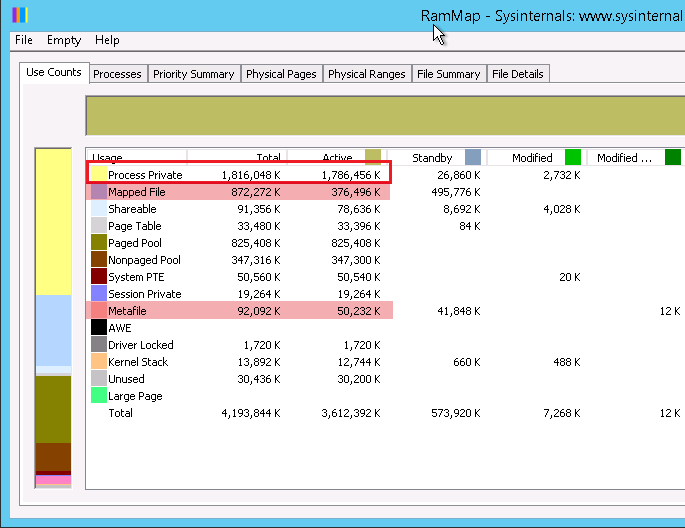Click the Active column olive color swatch
The height and width of the screenshot is (528, 685).
coord(373,157)
